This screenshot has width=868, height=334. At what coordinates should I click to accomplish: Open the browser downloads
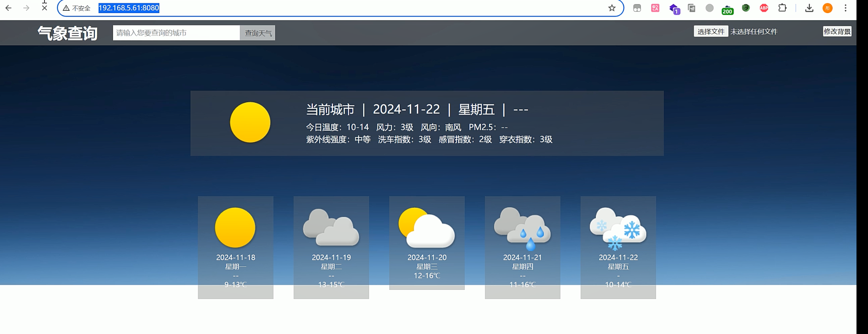(809, 8)
